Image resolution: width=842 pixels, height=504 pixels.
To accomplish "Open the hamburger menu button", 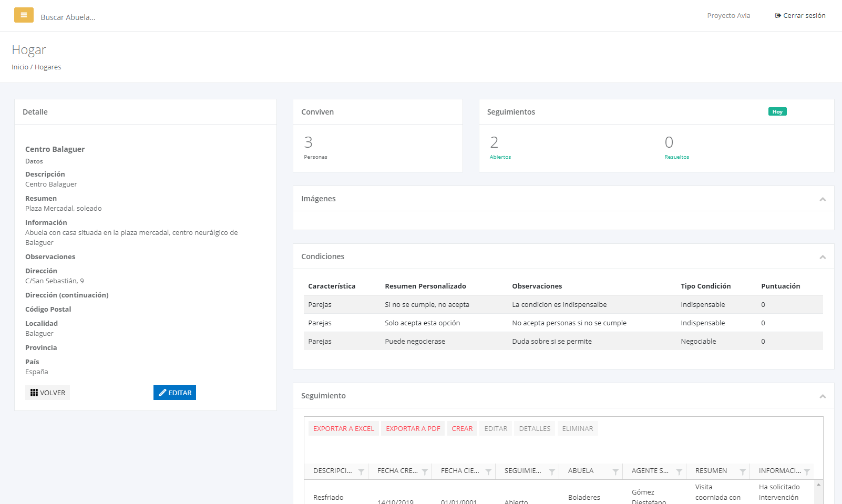I will [24, 15].
